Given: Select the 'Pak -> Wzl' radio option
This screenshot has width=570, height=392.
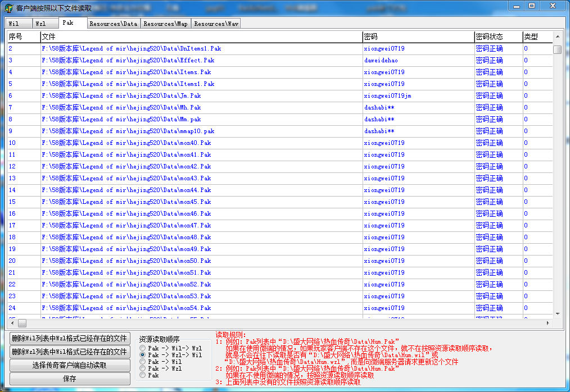Looking at the screenshot, I should click(143, 368).
